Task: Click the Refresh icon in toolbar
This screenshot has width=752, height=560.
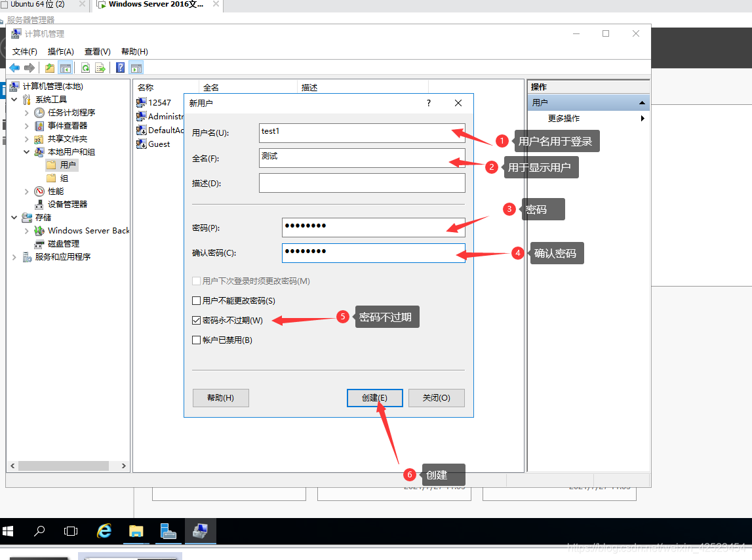Action: tap(85, 68)
